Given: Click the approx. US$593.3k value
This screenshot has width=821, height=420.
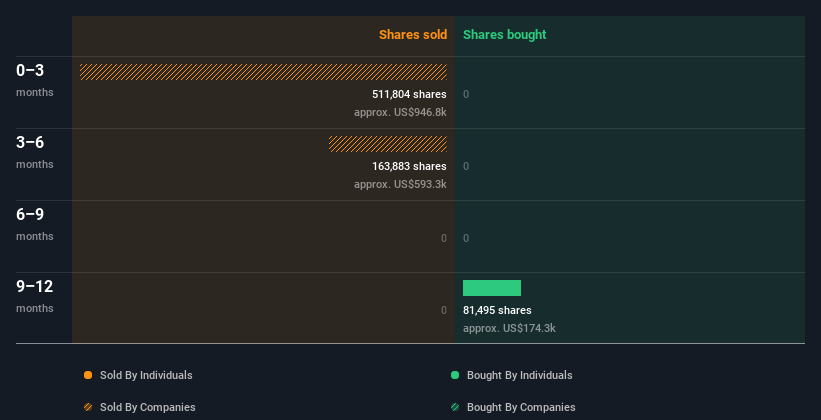Looking at the screenshot, I should pyautogui.click(x=400, y=184).
